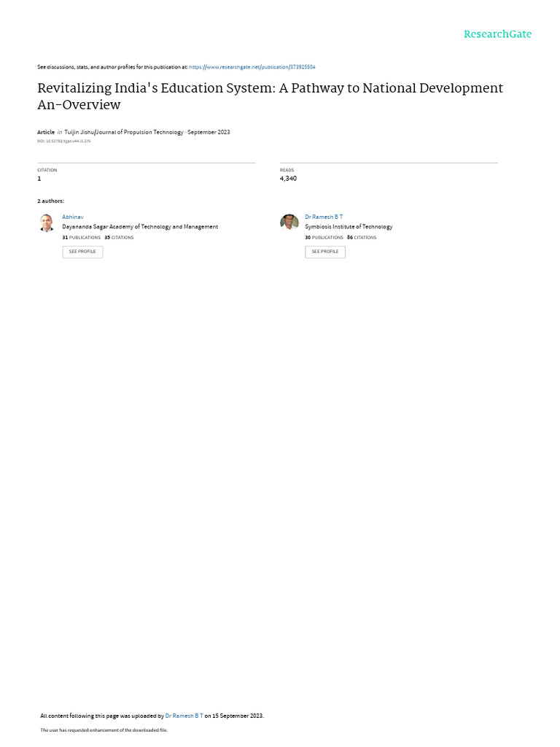Image resolution: width=560 pixels, height=747 pixels.
Task: Click the citation count value 1
Action: tap(39, 179)
